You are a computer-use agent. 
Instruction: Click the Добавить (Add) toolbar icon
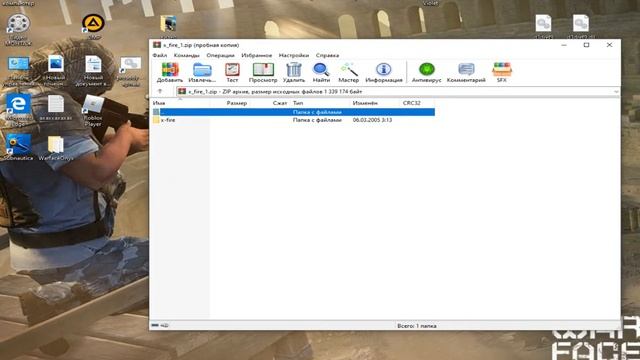coord(170,70)
